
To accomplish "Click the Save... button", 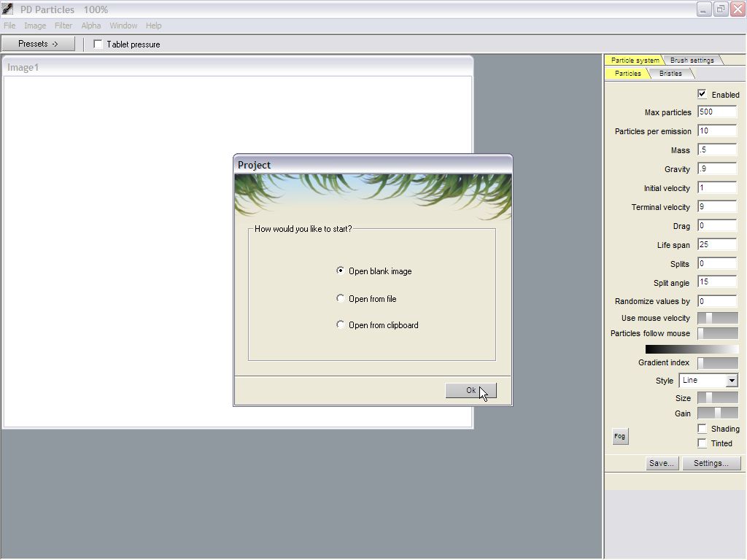I will tap(662, 463).
